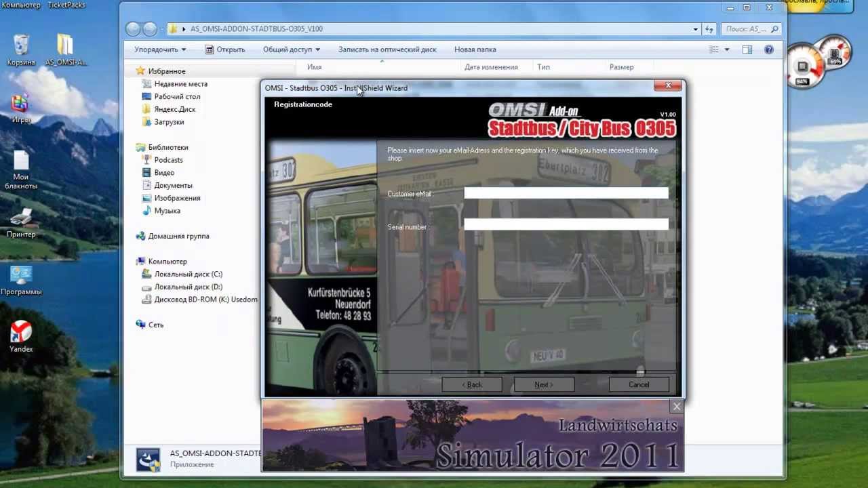The image size is (868, 488).
Task: Open the Видео library
Action: (158, 173)
